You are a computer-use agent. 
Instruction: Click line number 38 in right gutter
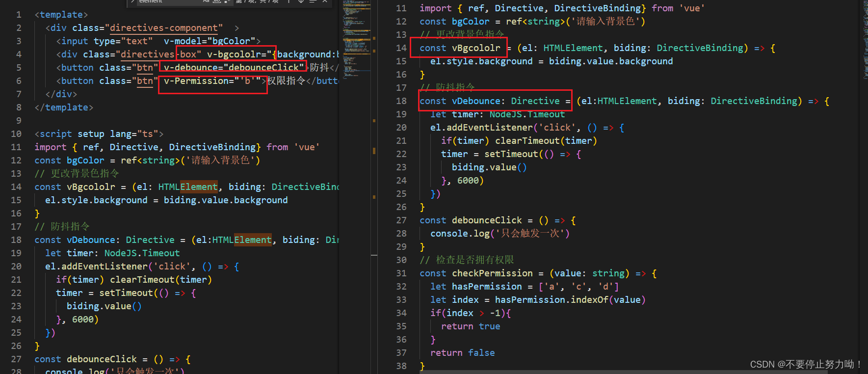[401, 366]
